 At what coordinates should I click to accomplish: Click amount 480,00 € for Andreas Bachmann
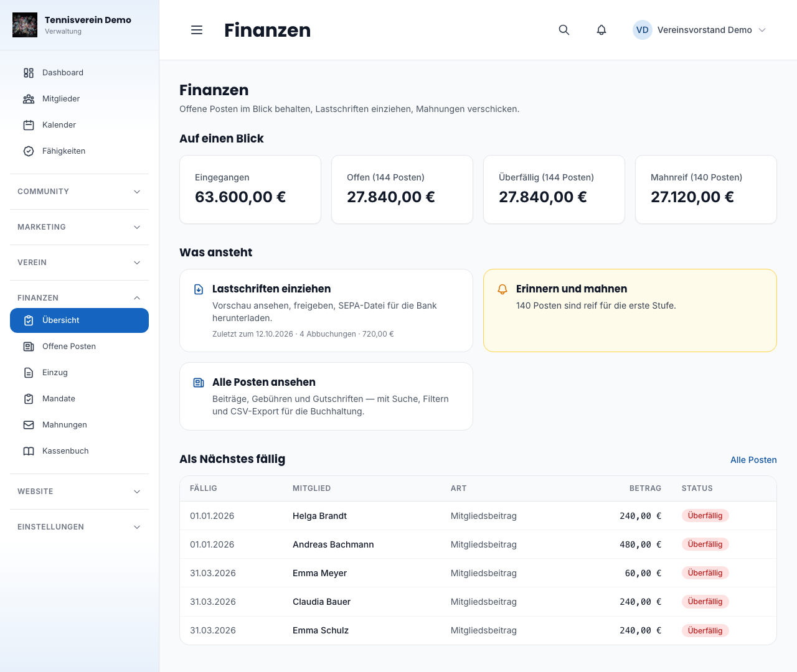[640, 544]
